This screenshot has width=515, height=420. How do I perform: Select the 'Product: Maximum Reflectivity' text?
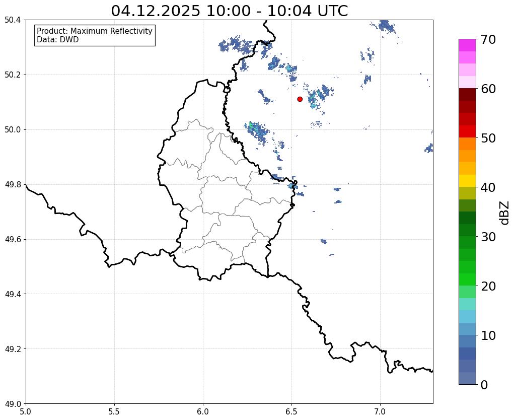pos(95,31)
